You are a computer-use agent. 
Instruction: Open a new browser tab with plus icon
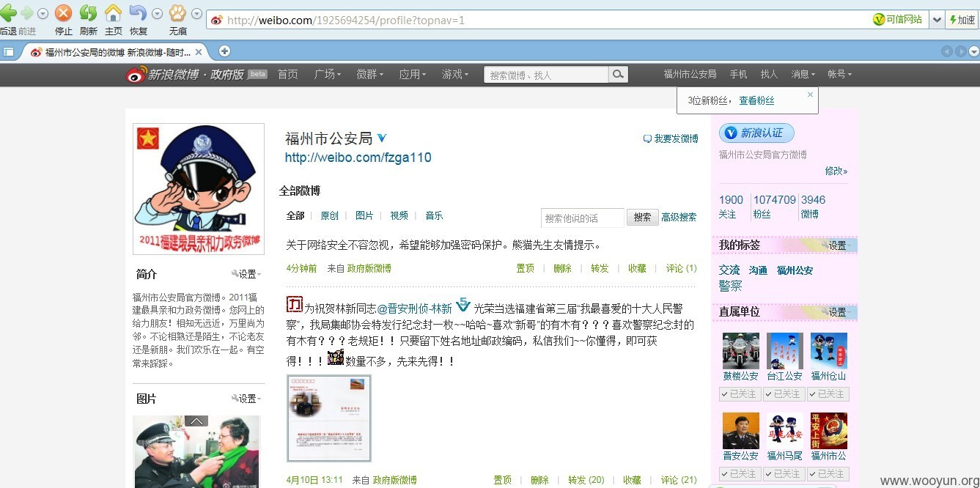pos(225,51)
